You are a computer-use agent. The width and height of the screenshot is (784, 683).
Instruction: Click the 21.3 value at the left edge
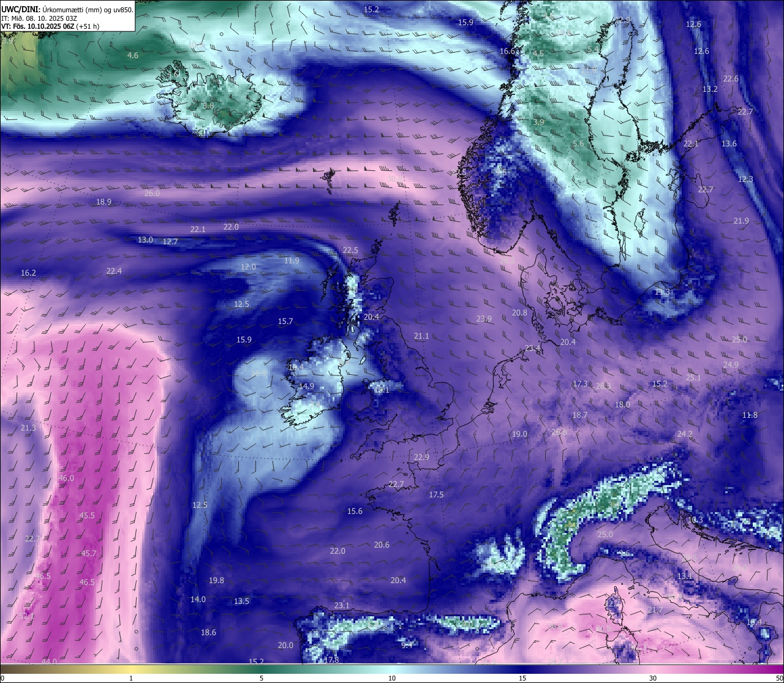[28, 428]
